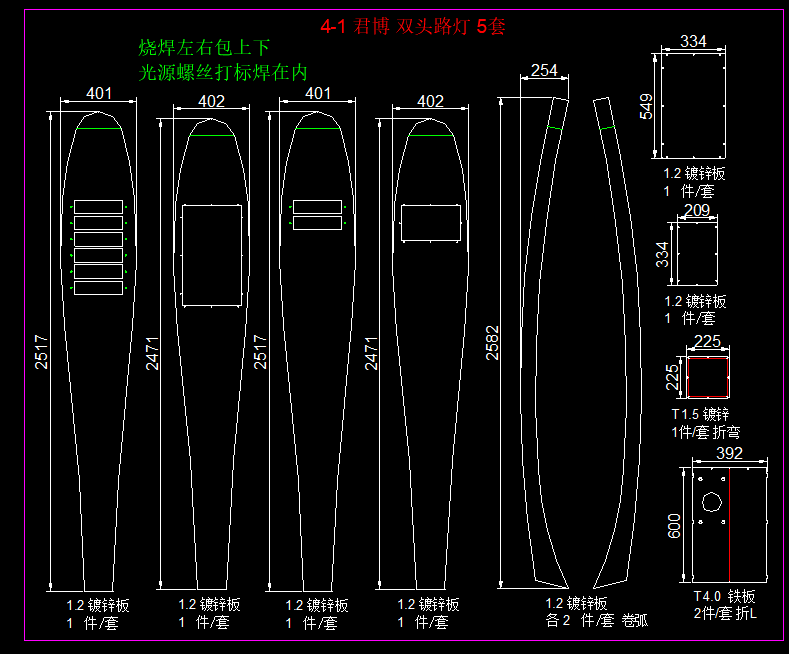Select the large circular hole in the bracket plate
The width and height of the screenshot is (789, 654).
[713, 502]
